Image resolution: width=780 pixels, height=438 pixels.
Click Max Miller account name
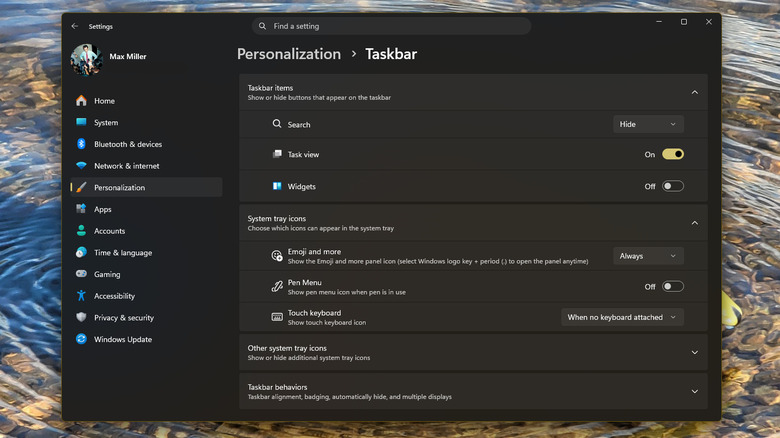click(x=128, y=56)
